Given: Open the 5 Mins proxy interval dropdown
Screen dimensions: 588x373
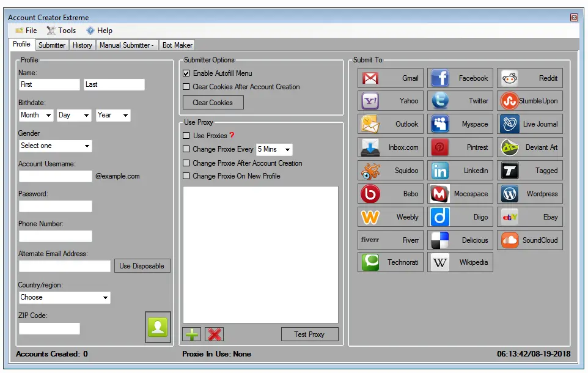Looking at the screenshot, I should pos(274,149).
